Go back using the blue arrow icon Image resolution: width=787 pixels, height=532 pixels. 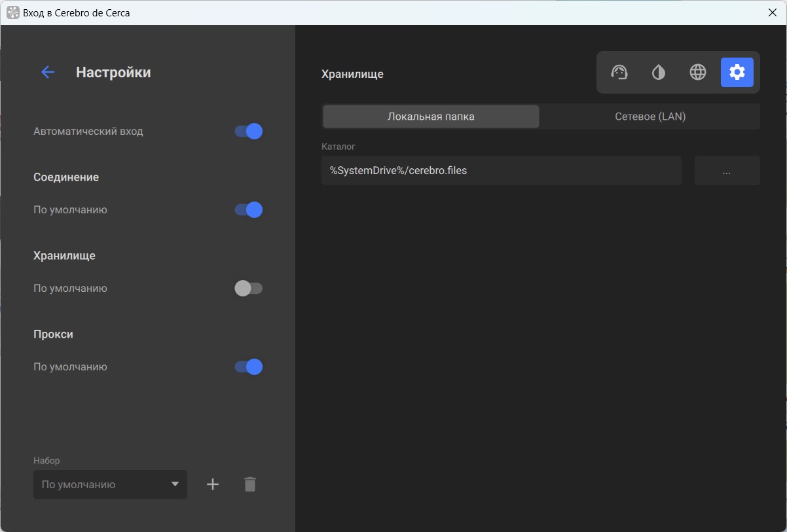pyautogui.click(x=47, y=72)
